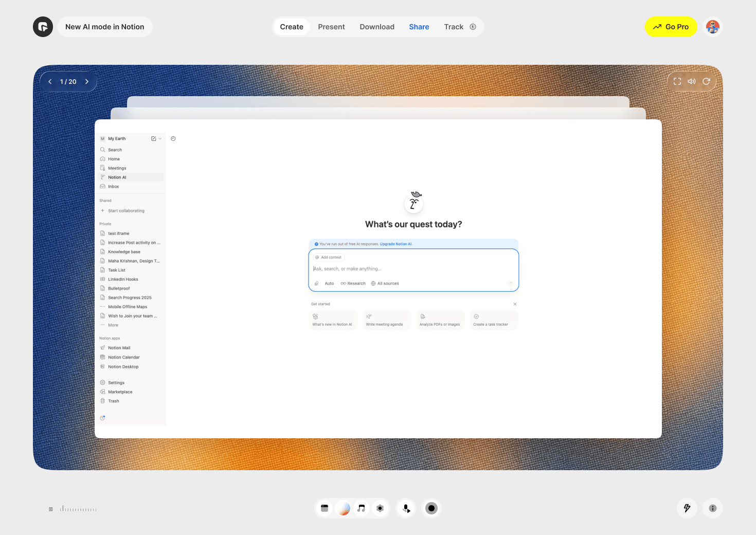Click the Add context chip
This screenshot has height=535, width=756.
click(328, 257)
